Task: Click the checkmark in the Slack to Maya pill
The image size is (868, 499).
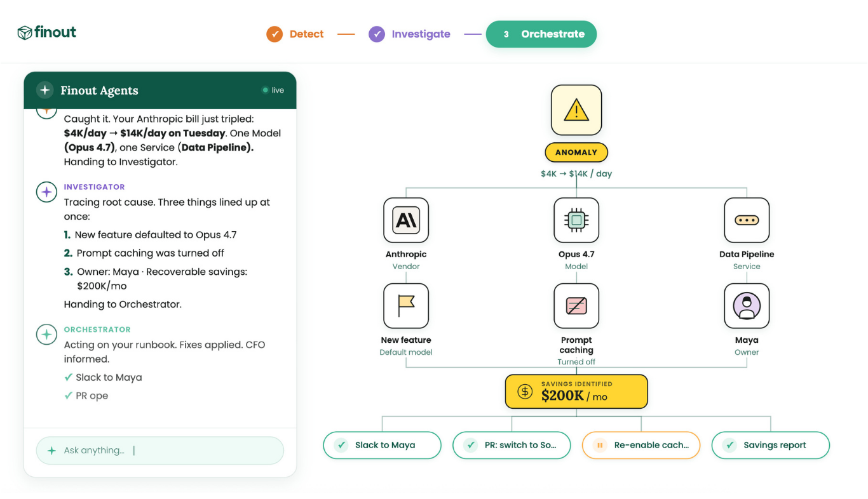Action: [x=342, y=445]
